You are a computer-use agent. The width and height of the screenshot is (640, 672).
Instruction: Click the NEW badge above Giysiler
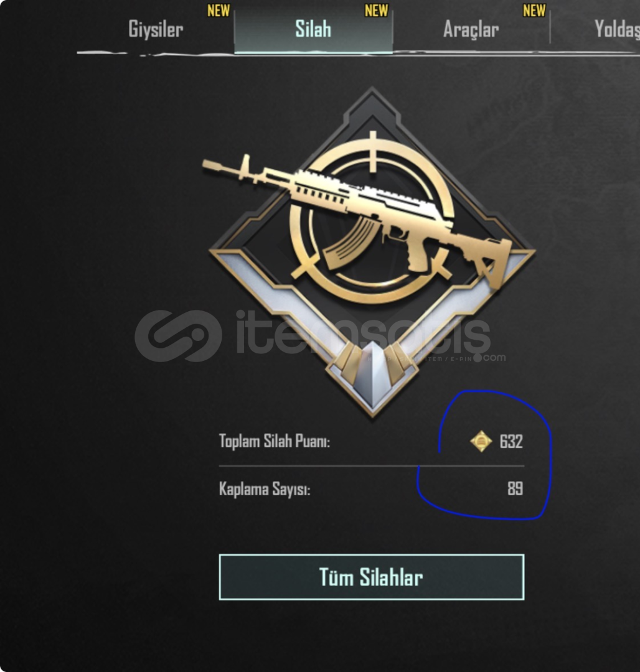point(219,11)
